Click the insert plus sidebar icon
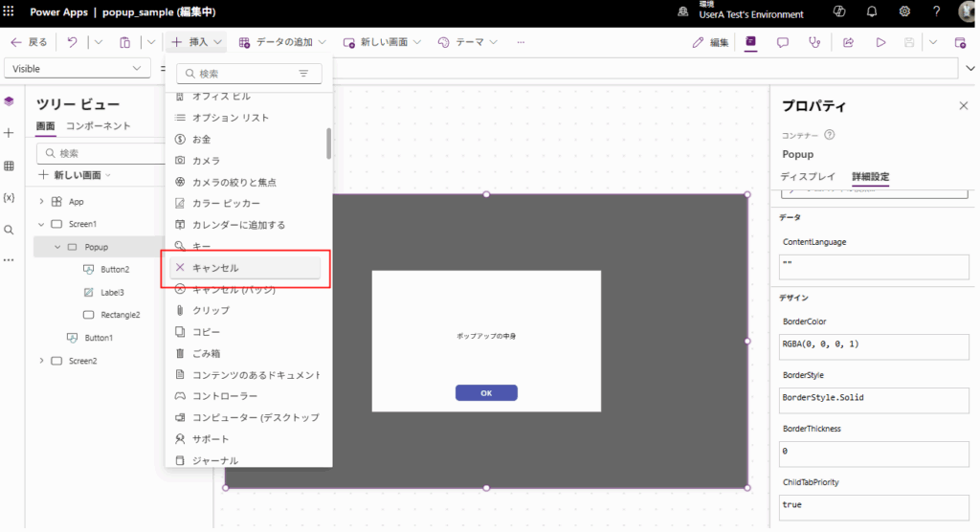Viewport: 980px width, 532px height. click(x=9, y=133)
